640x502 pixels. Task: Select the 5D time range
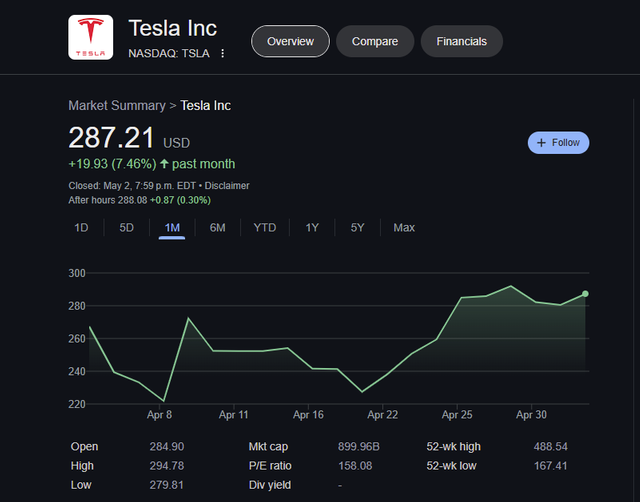127,227
